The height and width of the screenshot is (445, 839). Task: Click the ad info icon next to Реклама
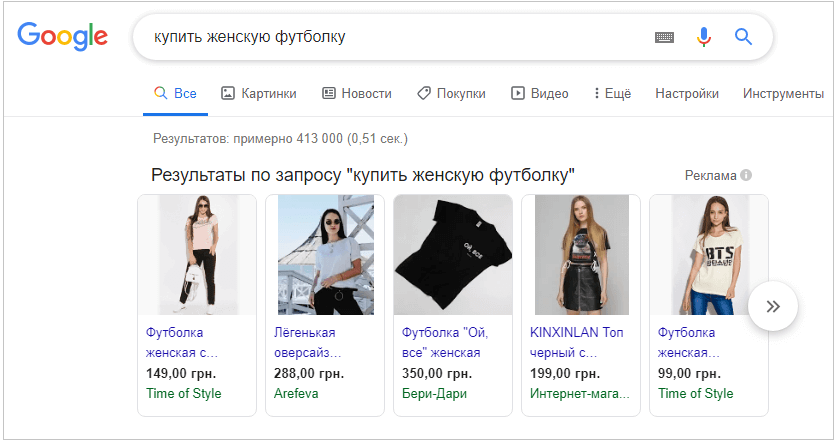(x=746, y=175)
